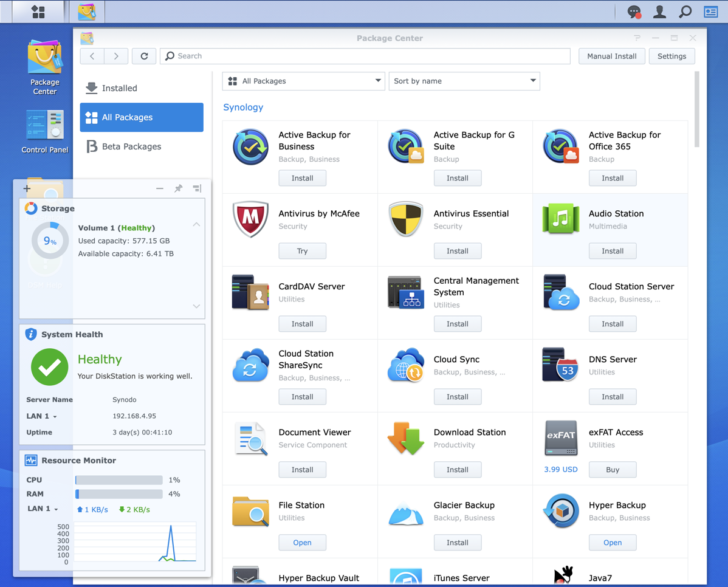Image resolution: width=728 pixels, height=587 pixels.
Task: Click the Active Backup for Office 365 icon
Action: [561, 147]
